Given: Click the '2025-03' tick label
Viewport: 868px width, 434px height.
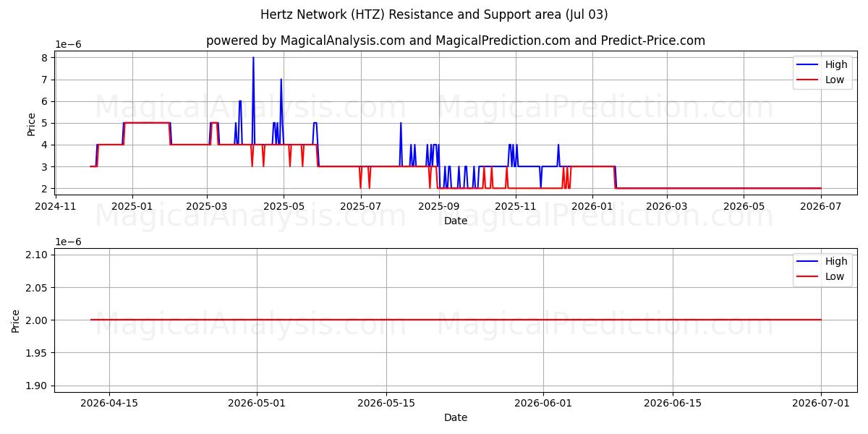Looking at the screenshot, I should coord(207,206).
